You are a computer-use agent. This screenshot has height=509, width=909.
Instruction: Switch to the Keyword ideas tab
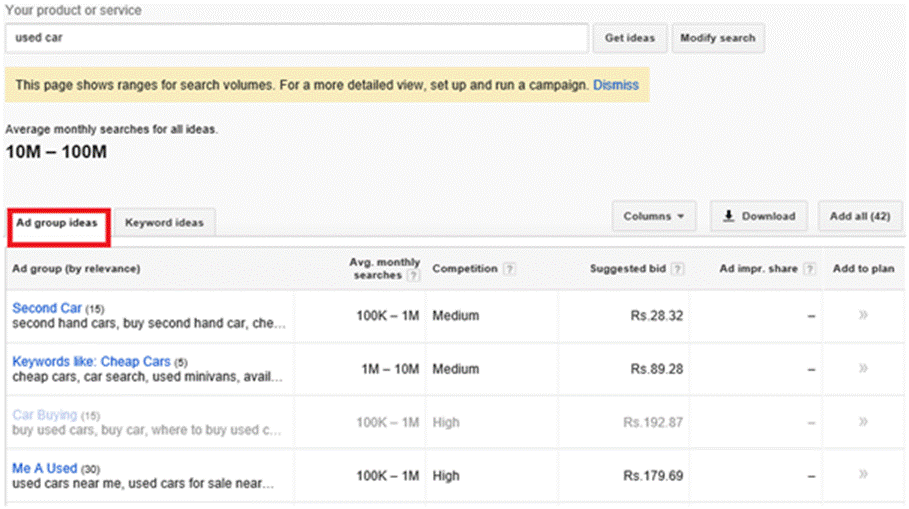[164, 223]
